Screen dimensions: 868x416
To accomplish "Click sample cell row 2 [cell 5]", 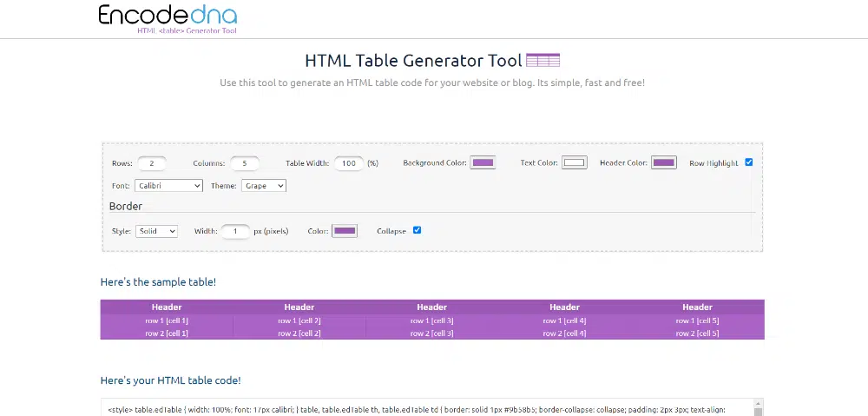I will click(697, 333).
